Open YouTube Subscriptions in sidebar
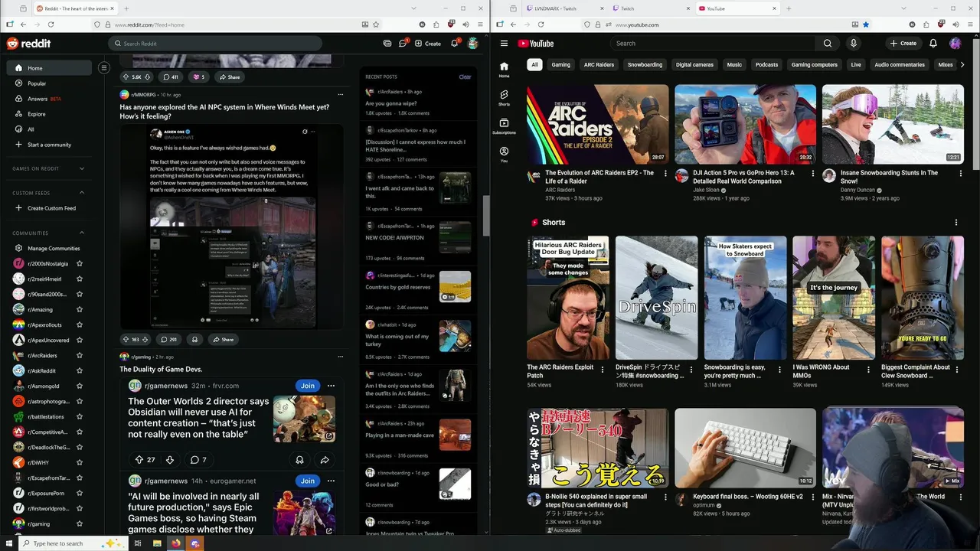This screenshot has width=980, height=551. [x=504, y=126]
